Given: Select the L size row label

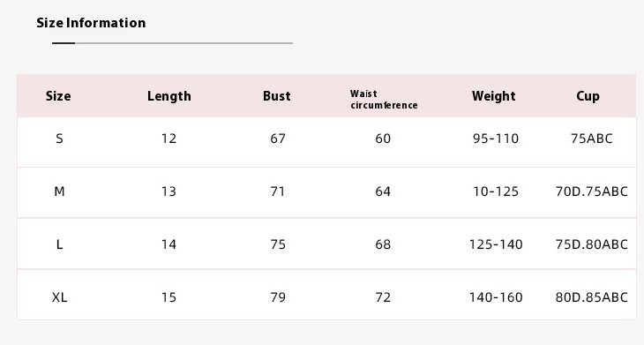Looking at the screenshot, I should (x=59, y=244).
